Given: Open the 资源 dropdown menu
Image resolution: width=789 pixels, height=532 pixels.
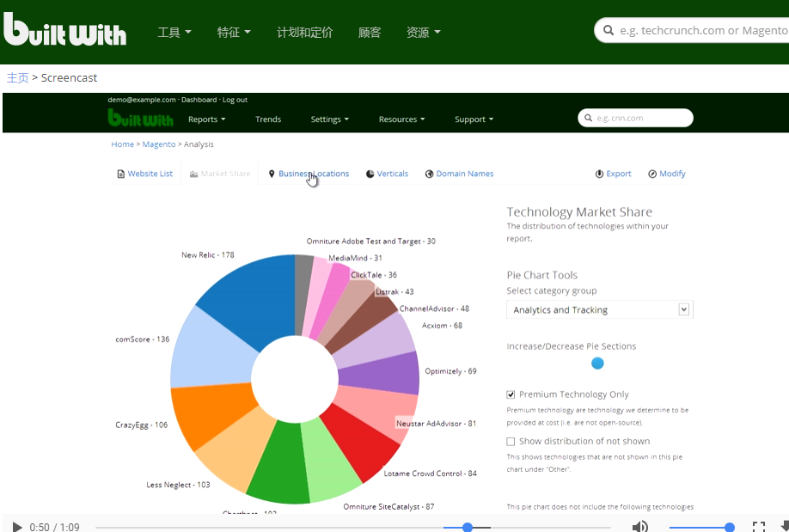Looking at the screenshot, I should click(x=423, y=32).
